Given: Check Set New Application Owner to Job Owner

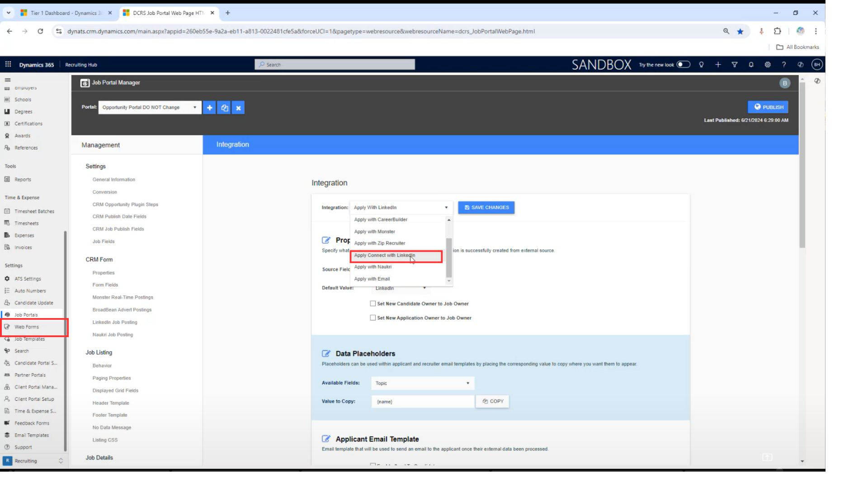Looking at the screenshot, I should tap(373, 318).
